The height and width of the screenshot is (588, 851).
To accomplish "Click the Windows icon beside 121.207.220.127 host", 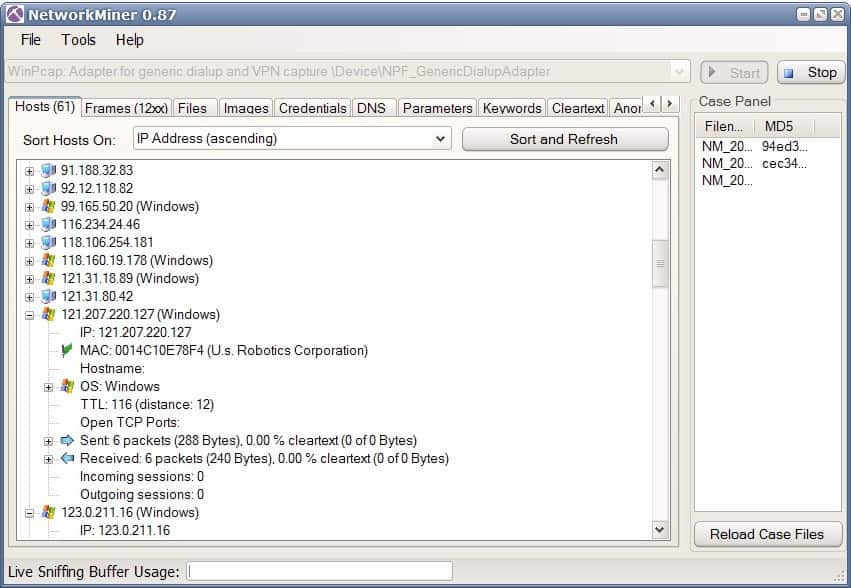I will pos(48,314).
